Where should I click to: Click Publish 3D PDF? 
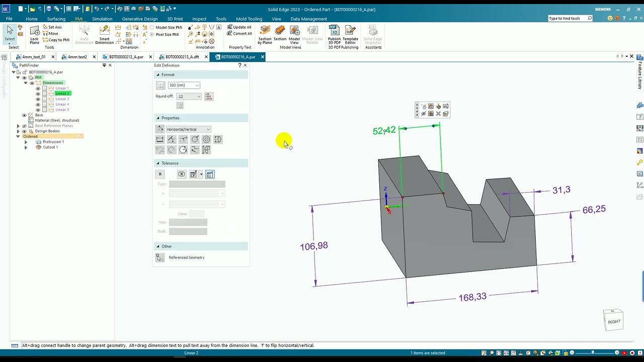[334, 34]
